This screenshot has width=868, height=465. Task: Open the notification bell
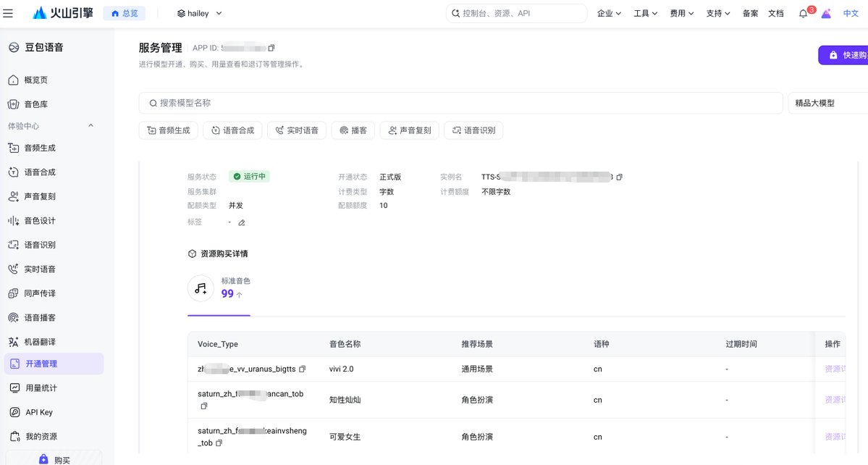tap(803, 13)
